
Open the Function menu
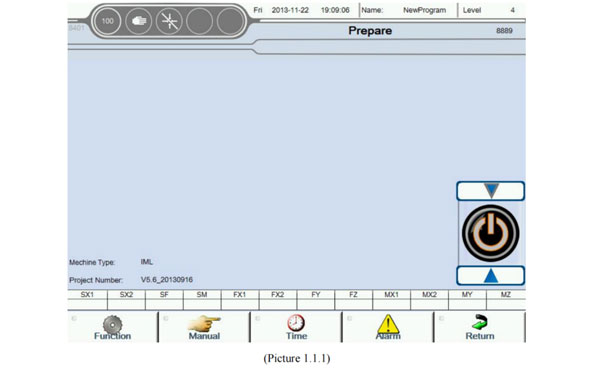tap(112, 327)
